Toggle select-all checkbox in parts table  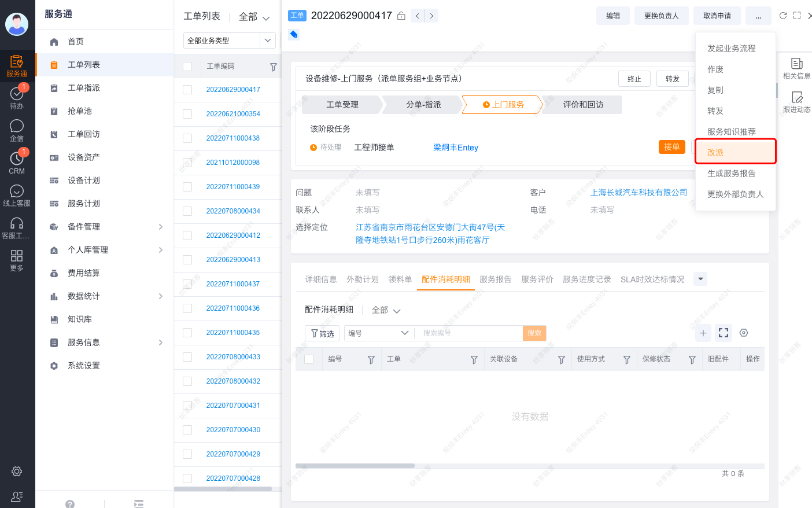[309, 359]
